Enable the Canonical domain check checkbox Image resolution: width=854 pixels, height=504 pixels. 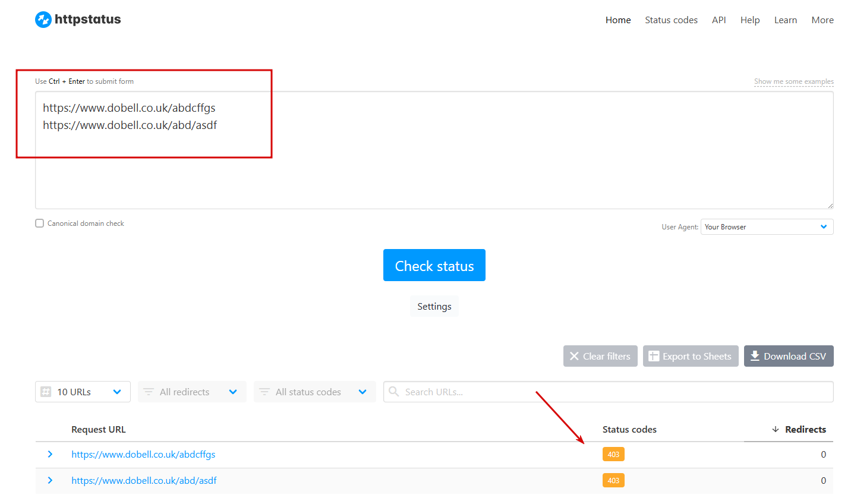pos(40,223)
